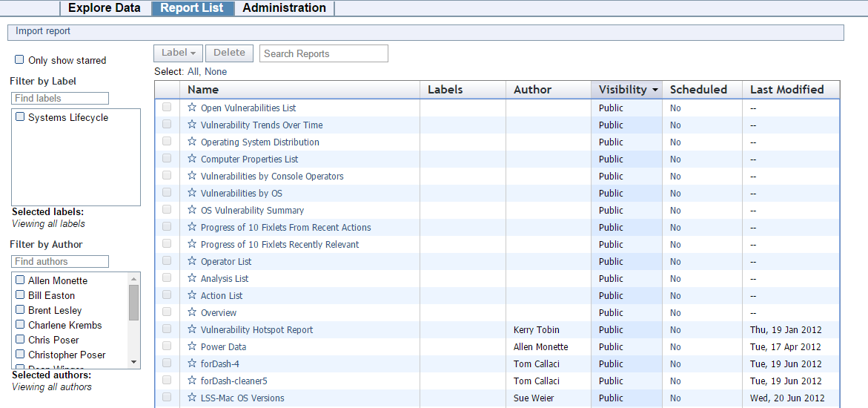868x408 pixels.
Task: Click author list scrollbar thumb
Action: [133, 302]
